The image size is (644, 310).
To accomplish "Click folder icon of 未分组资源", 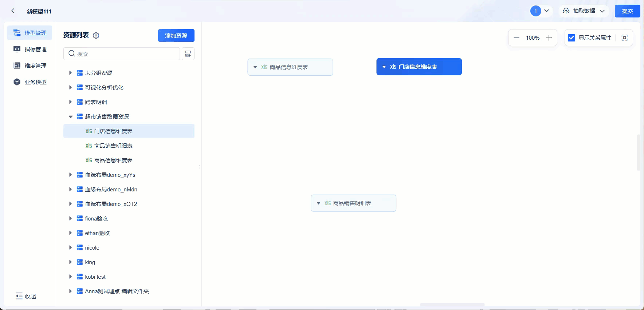I will coord(80,73).
